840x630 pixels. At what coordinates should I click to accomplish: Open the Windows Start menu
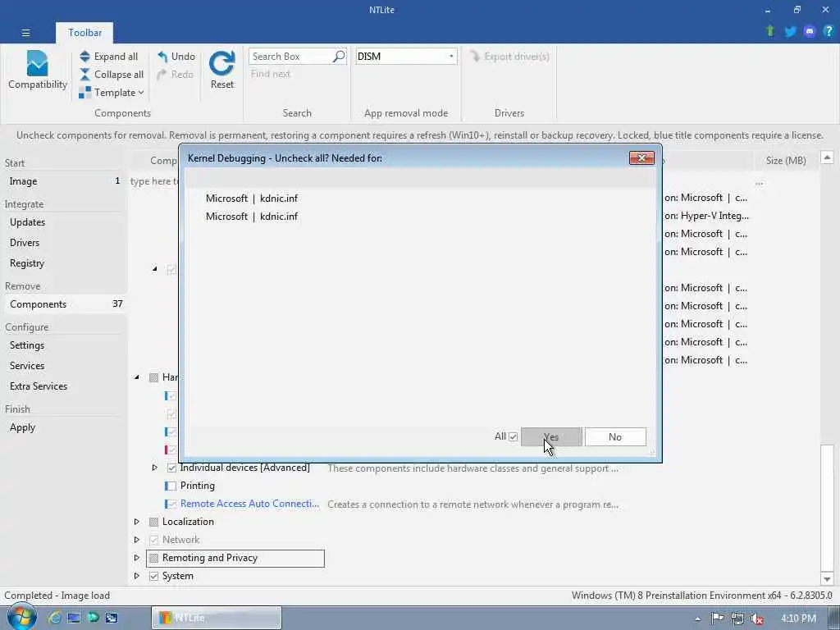coord(21,616)
